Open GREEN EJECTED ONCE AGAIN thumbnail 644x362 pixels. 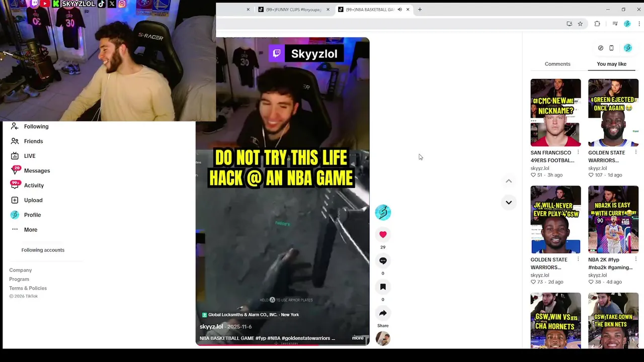pos(613,113)
